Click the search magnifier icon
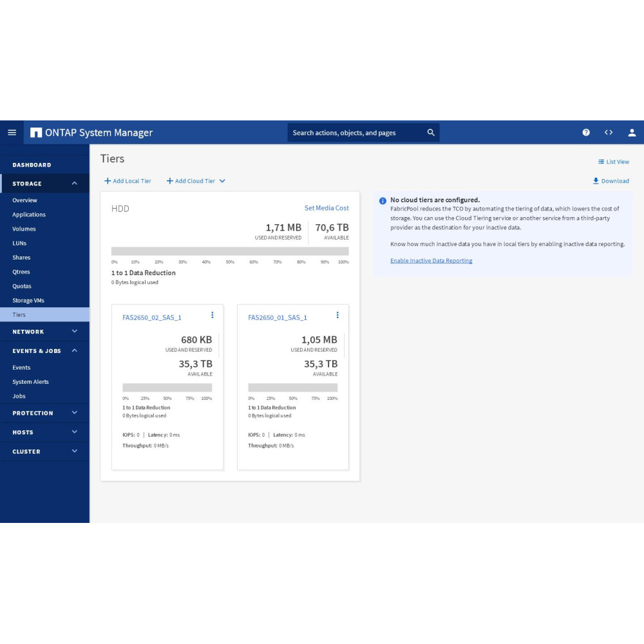644x644 pixels. click(x=431, y=133)
